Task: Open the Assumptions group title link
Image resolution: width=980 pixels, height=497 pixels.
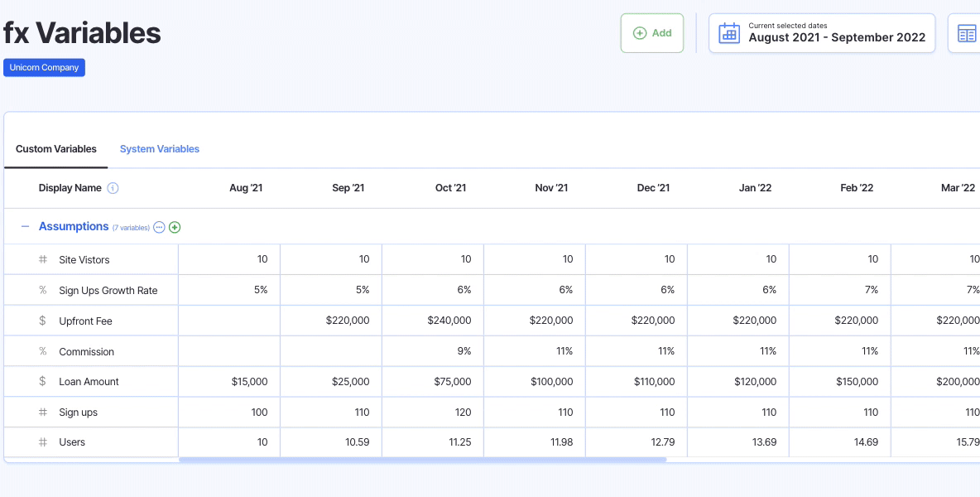Action: (74, 226)
